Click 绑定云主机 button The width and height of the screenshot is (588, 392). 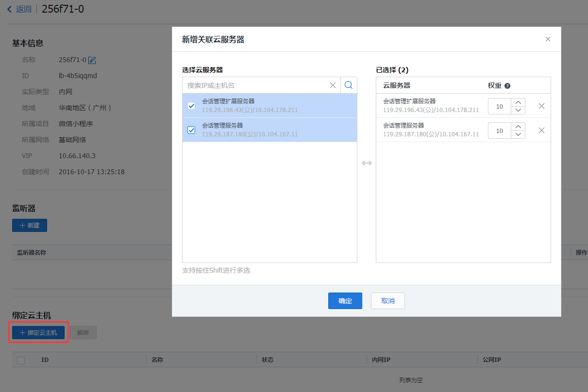[38, 332]
